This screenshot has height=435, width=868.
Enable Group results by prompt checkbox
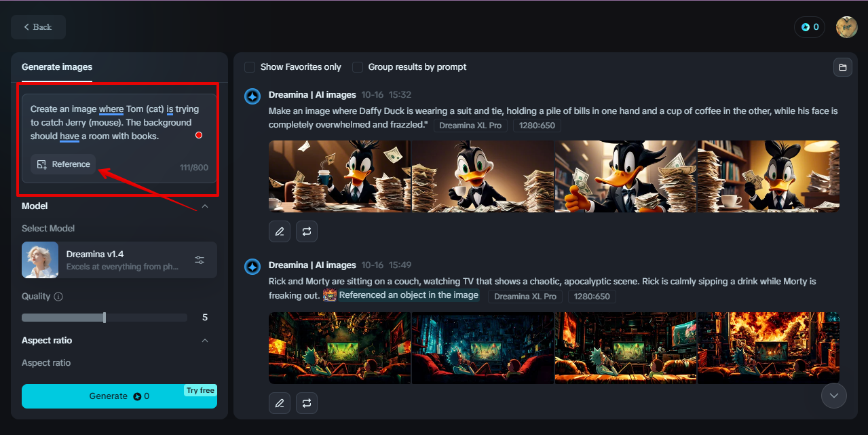pyautogui.click(x=358, y=67)
